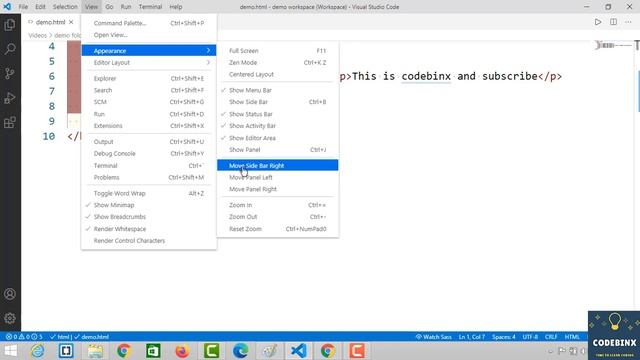Choose Move Panel Right
Viewport: 640px width, 360px height.
tap(278, 189)
